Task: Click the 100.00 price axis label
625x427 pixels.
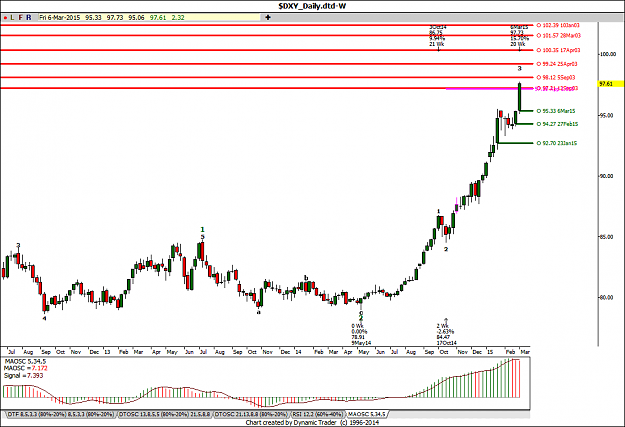Action: pos(608,54)
